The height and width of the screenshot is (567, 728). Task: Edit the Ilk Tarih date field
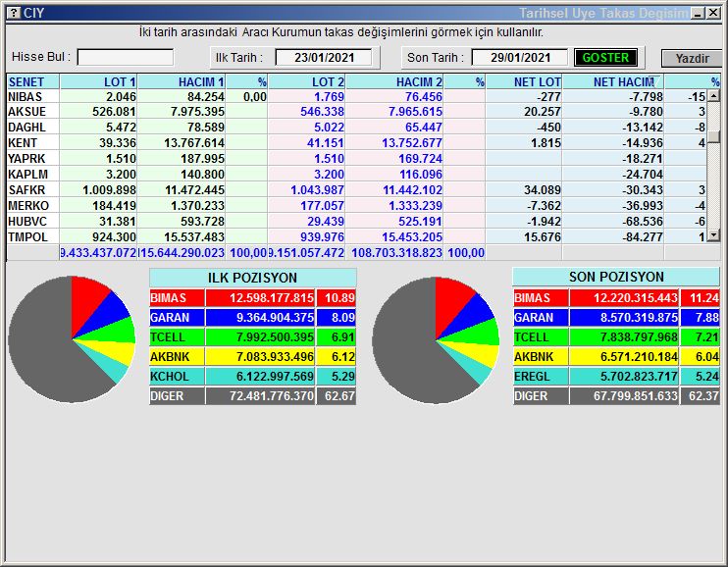coord(324,58)
